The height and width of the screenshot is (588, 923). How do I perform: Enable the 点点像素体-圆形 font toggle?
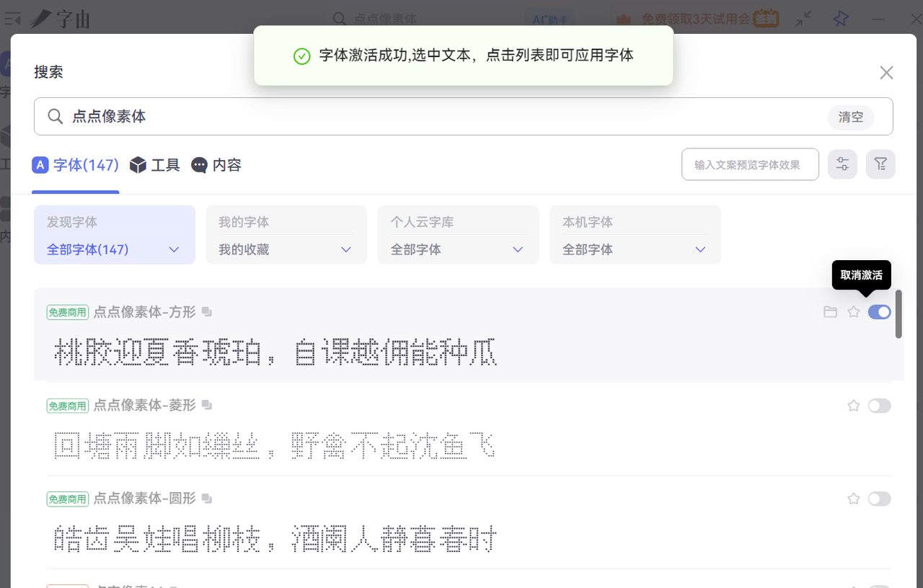pos(879,499)
